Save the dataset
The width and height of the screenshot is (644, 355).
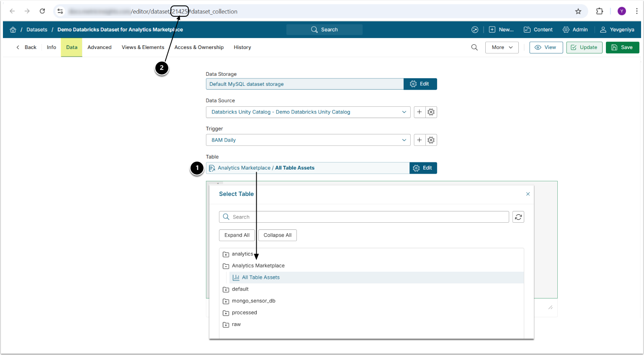click(622, 47)
